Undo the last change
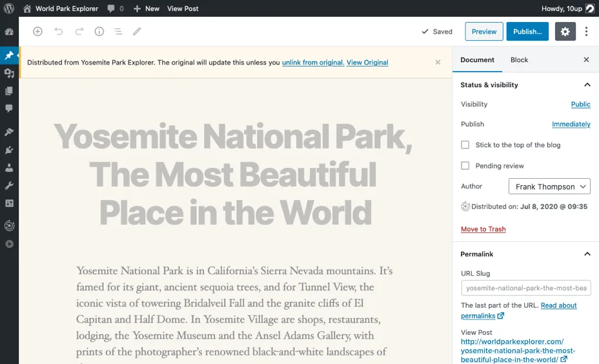The image size is (599, 364). coord(59,32)
